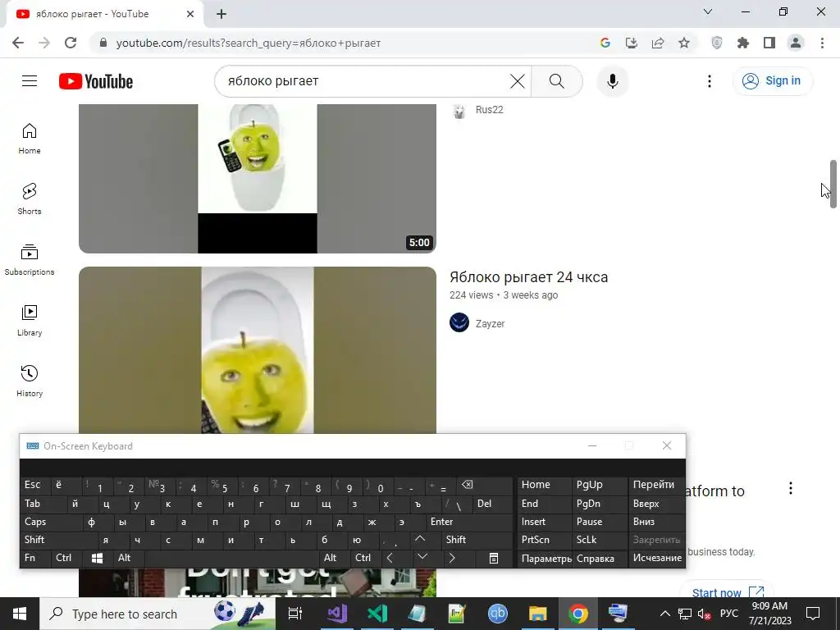Viewport: 840px width, 630px height.
Task: Click the Share this page icon
Action: (658, 43)
